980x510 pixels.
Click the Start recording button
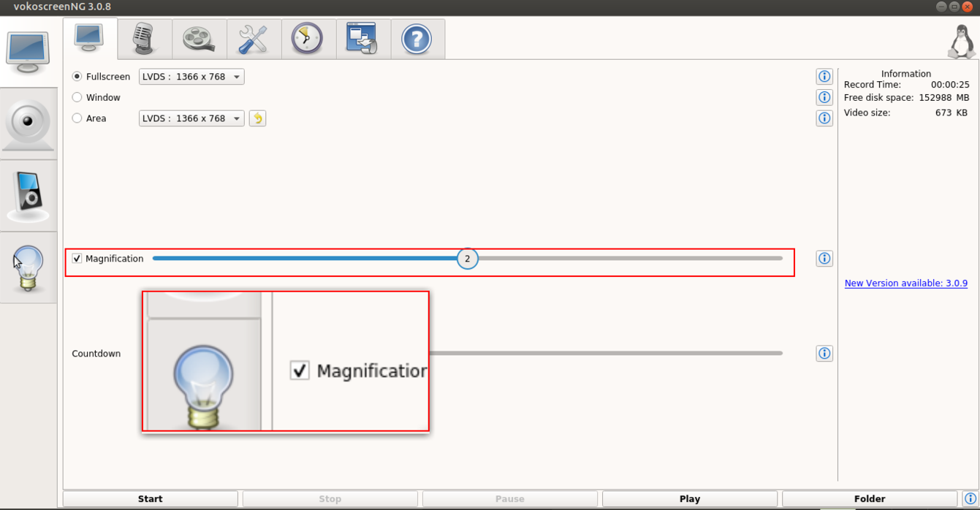pos(151,499)
